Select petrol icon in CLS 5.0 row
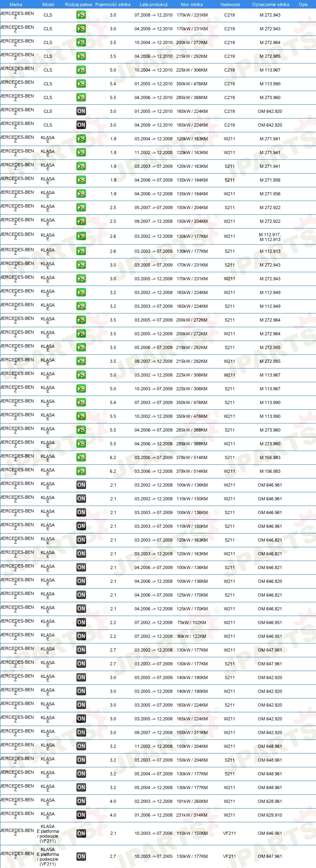Viewport: 316px width, 868px height. point(81,70)
